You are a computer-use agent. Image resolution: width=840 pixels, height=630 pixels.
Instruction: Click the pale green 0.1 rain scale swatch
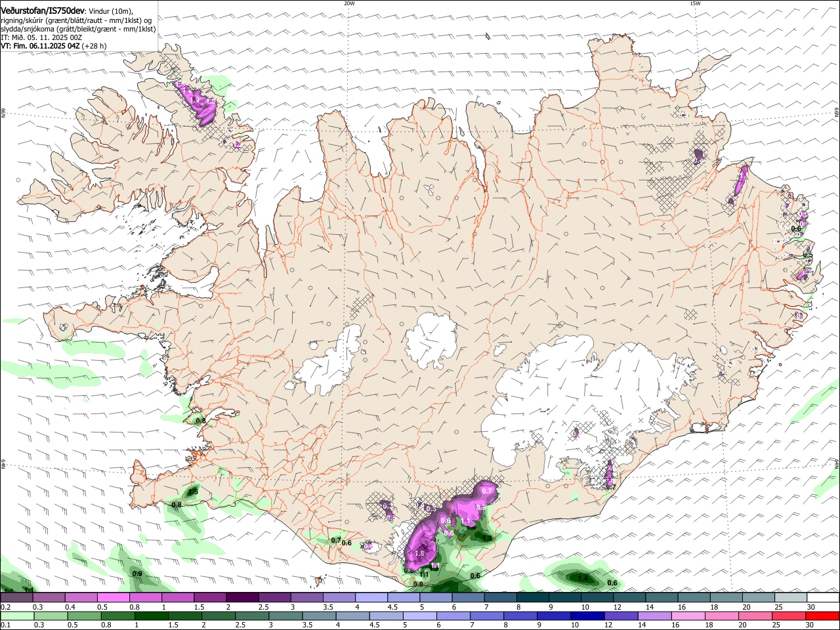tap(18, 616)
